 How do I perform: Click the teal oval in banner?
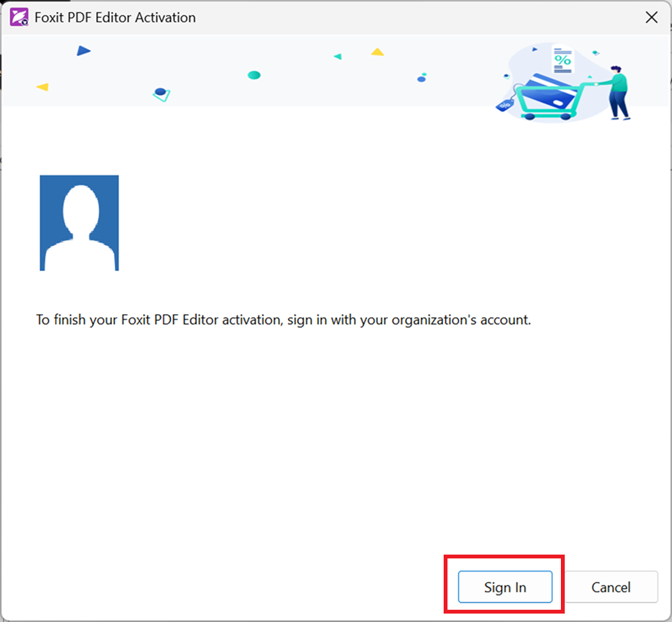pos(254,75)
